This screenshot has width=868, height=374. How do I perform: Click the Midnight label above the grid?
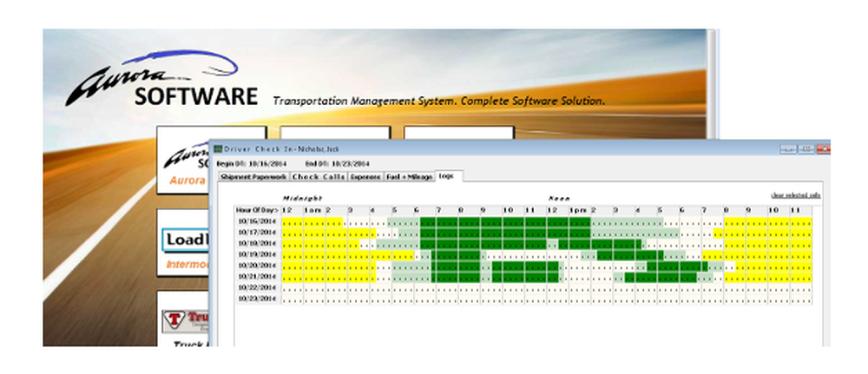(302, 198)
